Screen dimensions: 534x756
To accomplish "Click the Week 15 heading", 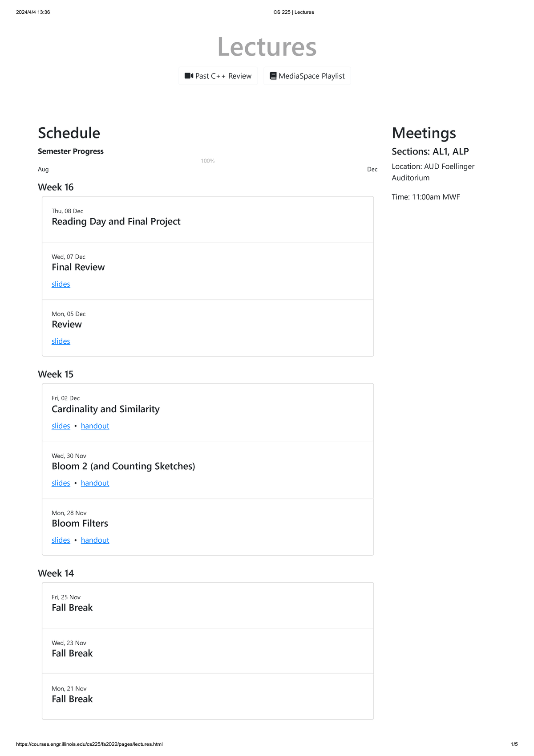I will [x=56, y=374].
